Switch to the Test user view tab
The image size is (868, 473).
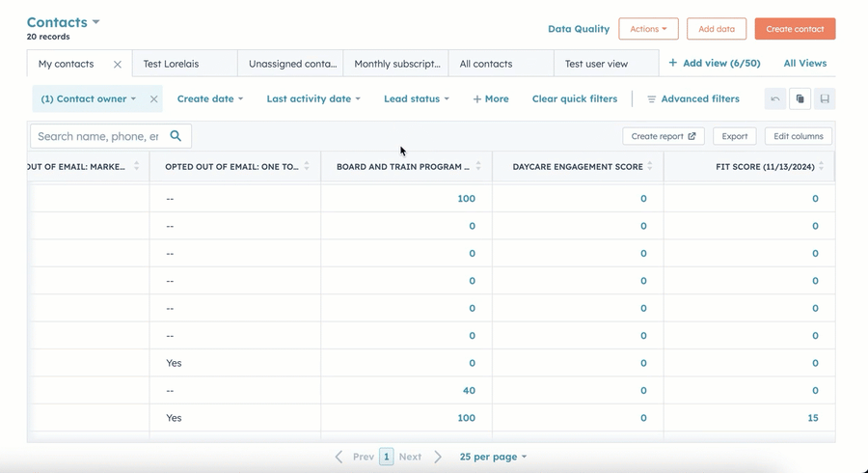607,64
